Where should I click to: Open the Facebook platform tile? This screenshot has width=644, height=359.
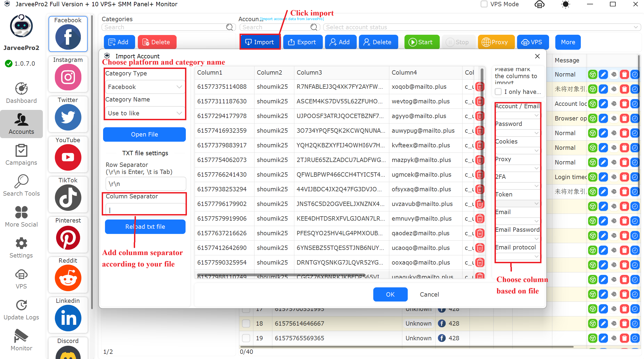[x=68, y=34]
